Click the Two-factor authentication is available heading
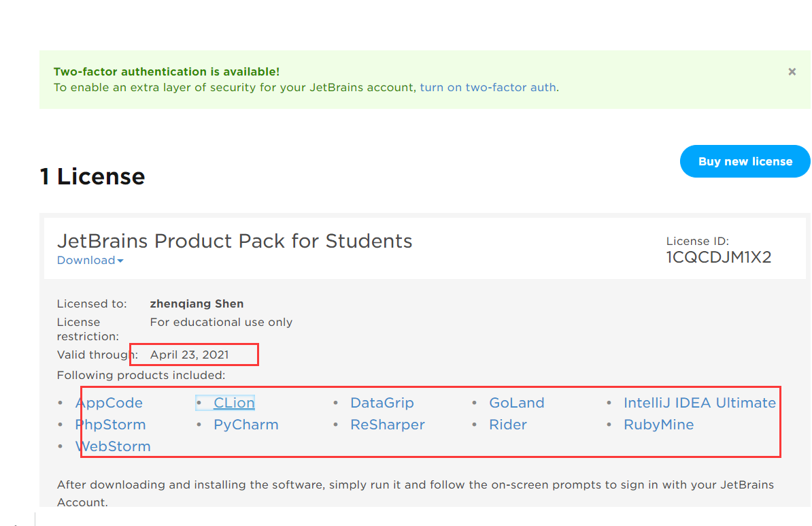Image resolution: width=812 pixels, height=526 pixels. click(x=167, y=71)
